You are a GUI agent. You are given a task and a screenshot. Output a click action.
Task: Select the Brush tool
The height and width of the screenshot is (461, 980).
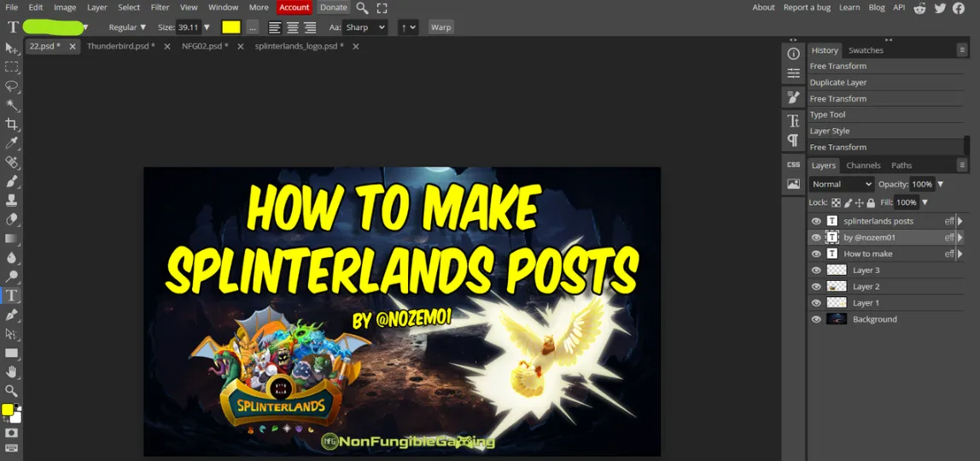11,181
